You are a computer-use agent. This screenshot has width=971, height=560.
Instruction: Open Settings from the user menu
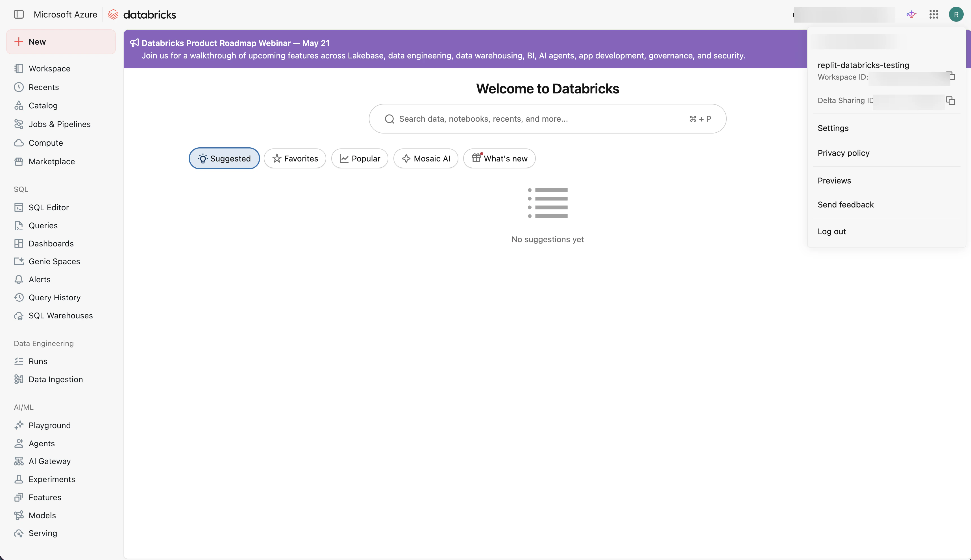pos(886,128)
